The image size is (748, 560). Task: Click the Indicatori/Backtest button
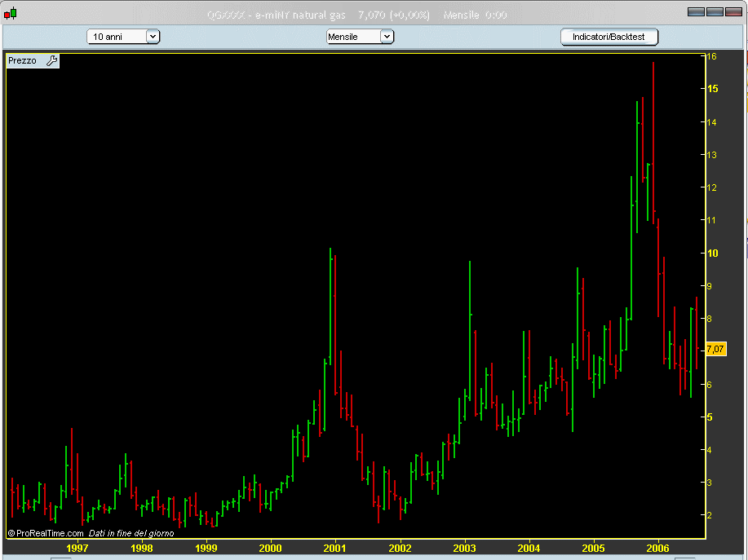point(609,37)
